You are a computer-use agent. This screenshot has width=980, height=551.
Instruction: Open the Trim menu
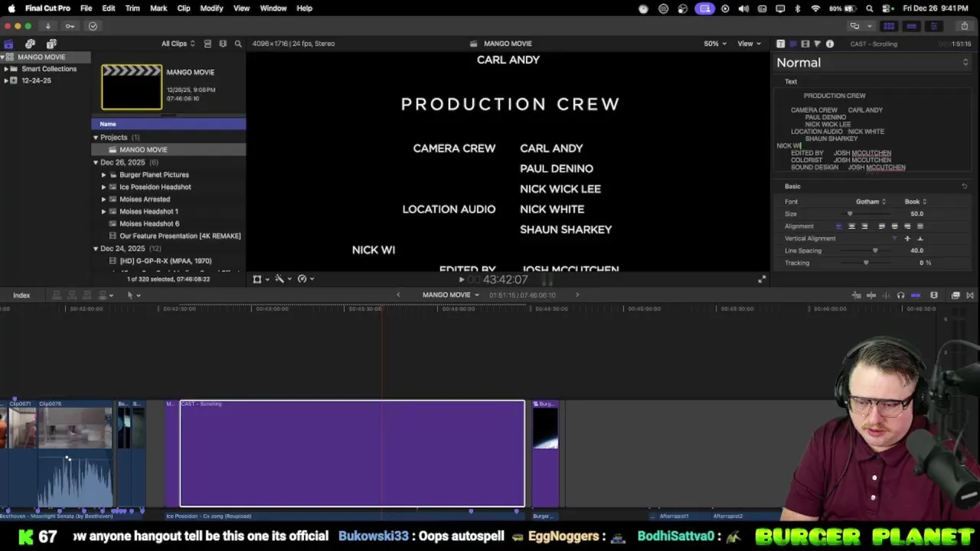point(132,8)
